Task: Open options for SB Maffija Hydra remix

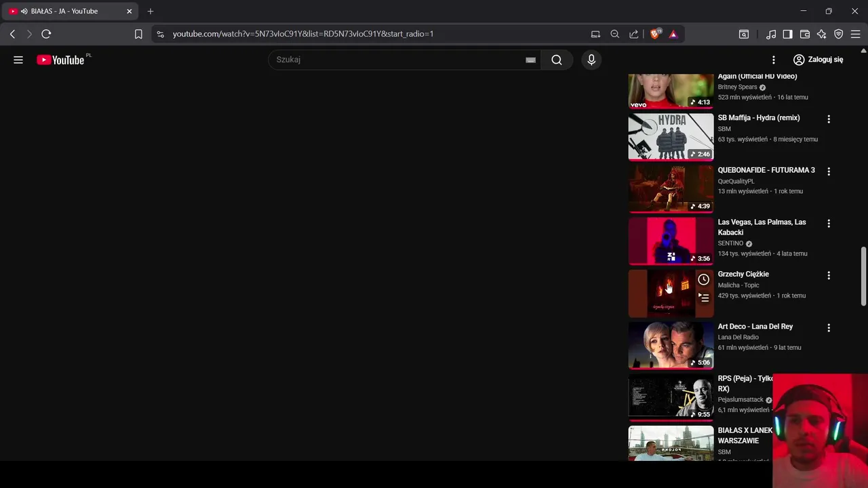Action: pos(829,119)
